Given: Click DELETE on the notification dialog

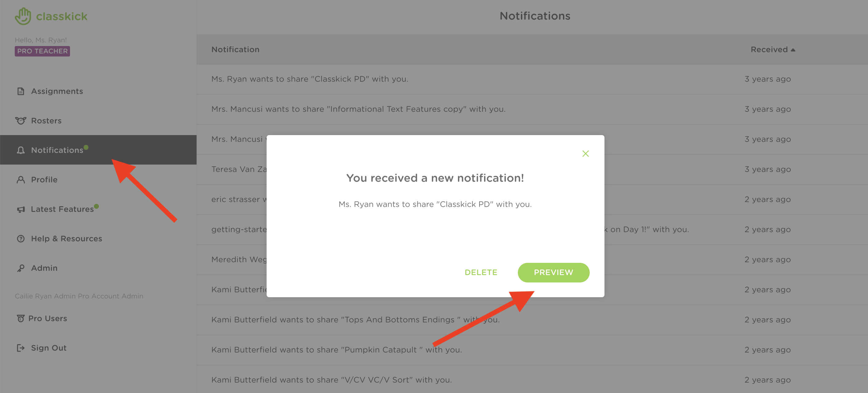Looking at the screenshot, I should [480, 272].
